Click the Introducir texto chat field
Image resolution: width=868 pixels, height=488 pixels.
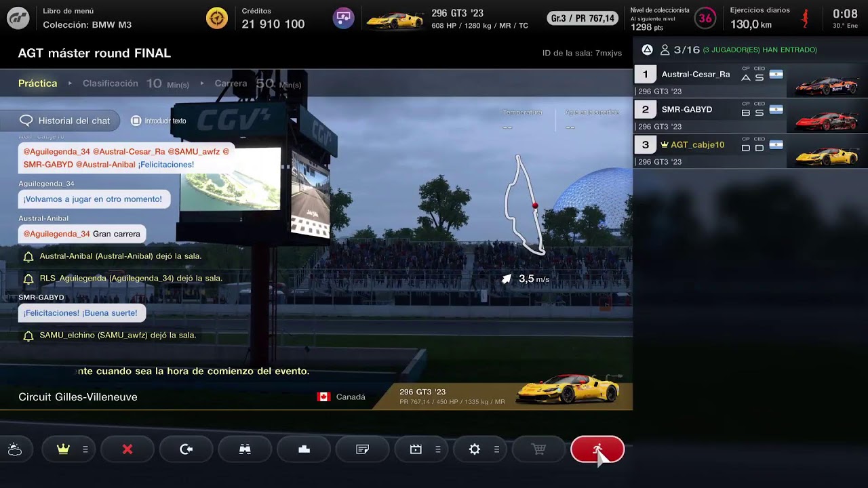(x=158, y=121)
